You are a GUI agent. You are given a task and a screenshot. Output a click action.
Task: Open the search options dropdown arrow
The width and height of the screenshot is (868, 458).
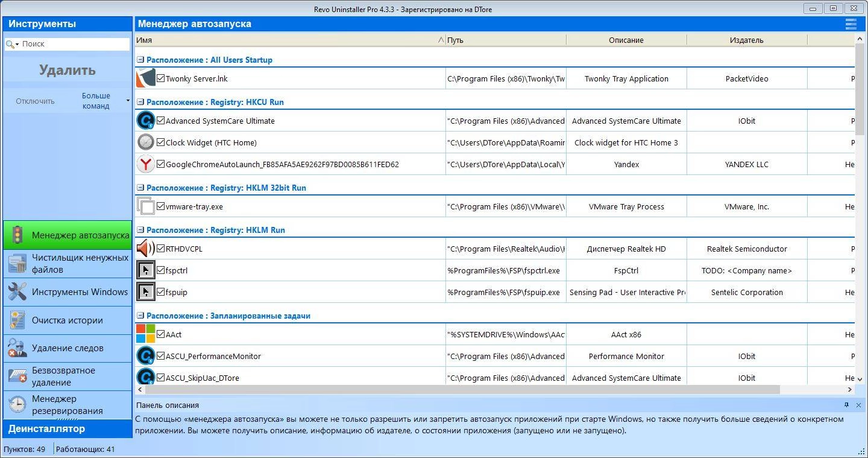click(17, 44)
